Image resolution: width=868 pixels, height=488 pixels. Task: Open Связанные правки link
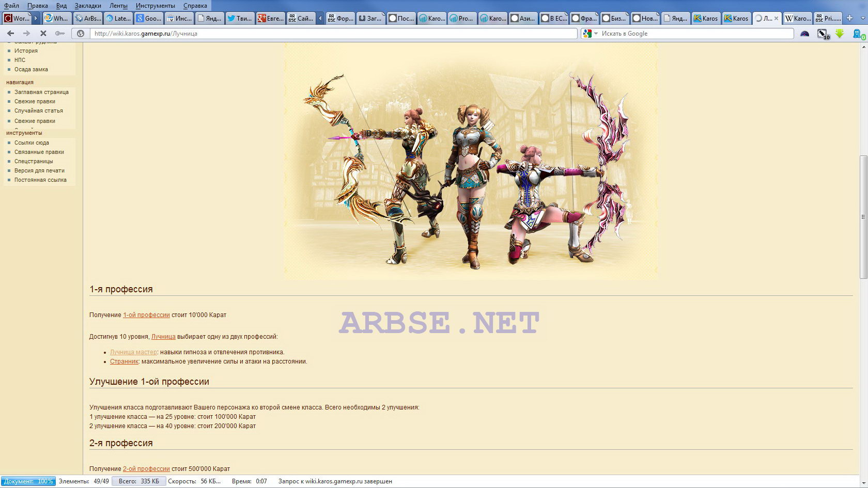point(39,152)
